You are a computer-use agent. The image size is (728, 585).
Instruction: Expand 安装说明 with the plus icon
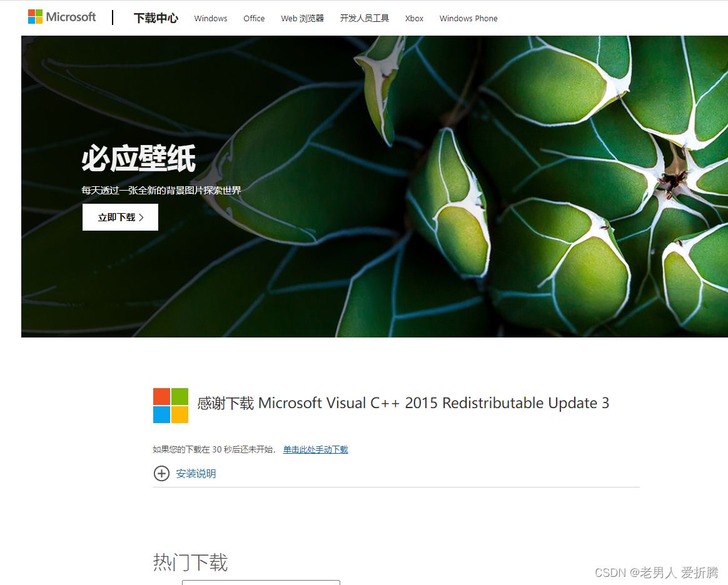point(161,474)
